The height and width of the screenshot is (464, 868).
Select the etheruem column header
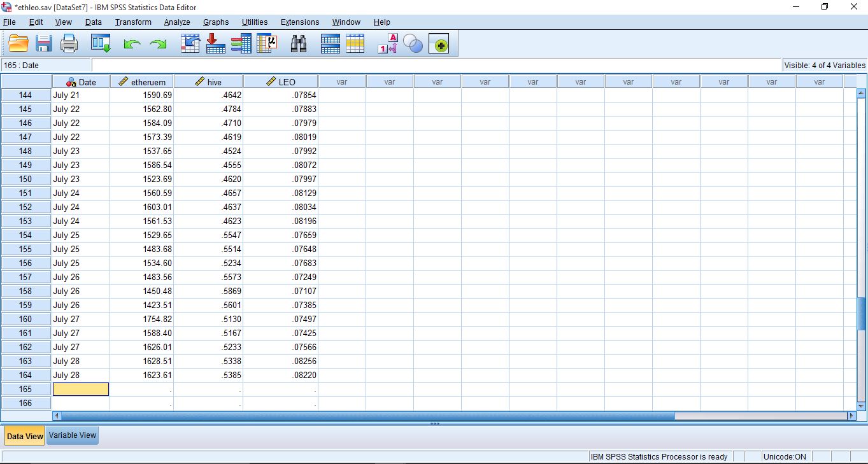point(142,81)
